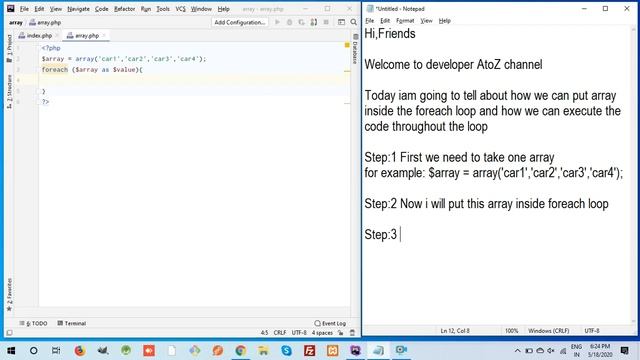Screen dimensions: 640x360
Task: Click the Search Everywhere magnifier icon
Action: [353, 22]
